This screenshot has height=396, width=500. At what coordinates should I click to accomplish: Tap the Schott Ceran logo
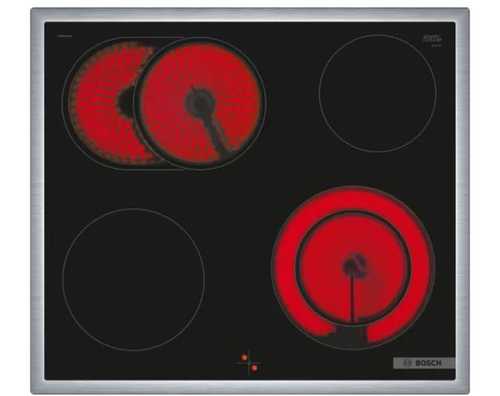[x=432, y=40]
